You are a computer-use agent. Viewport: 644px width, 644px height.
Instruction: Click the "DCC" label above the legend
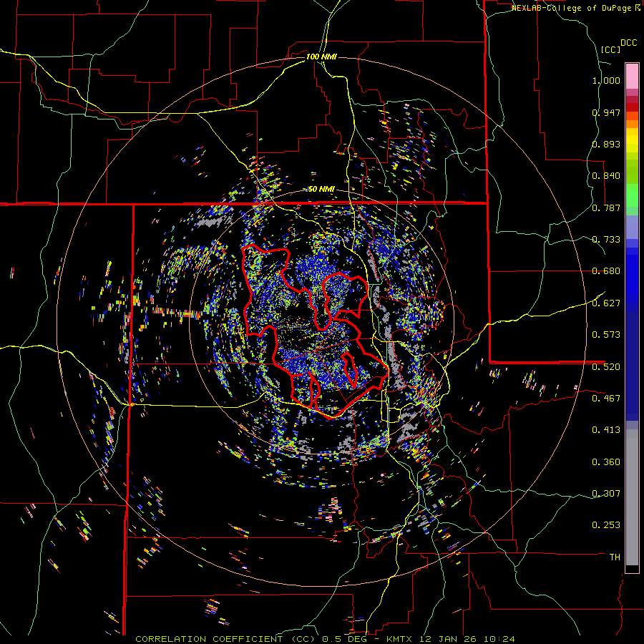tap(628, 43)
